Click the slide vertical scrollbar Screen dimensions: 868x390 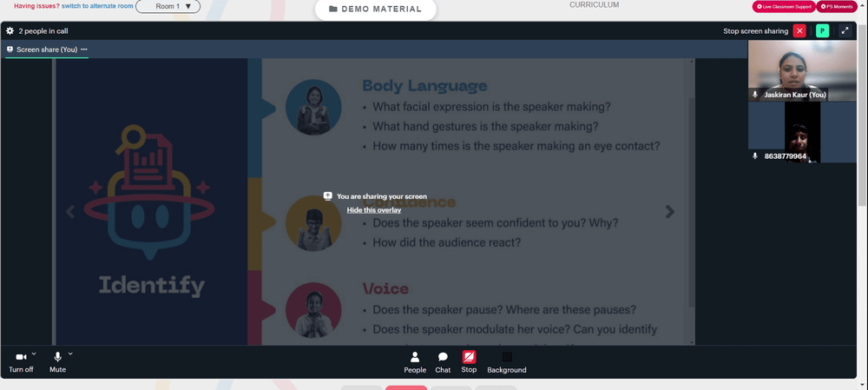[691, 202]
